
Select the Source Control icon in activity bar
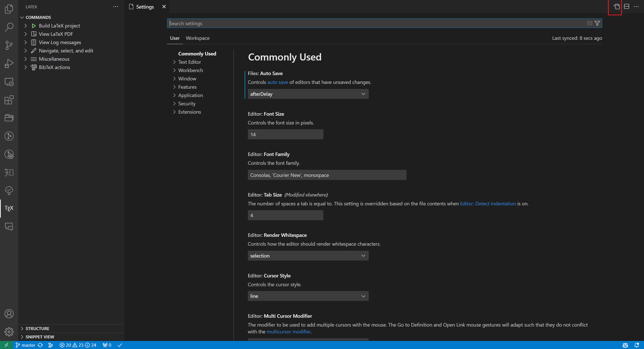click(x=9, y=45)
